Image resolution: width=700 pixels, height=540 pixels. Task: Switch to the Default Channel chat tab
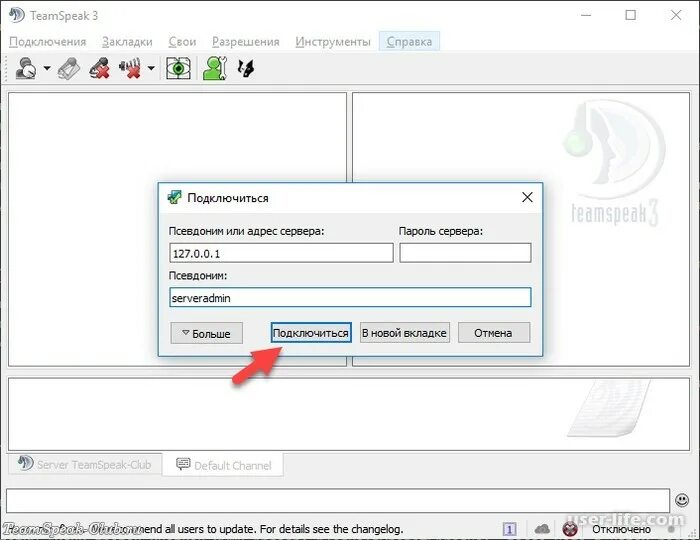(x=223, y=465)
